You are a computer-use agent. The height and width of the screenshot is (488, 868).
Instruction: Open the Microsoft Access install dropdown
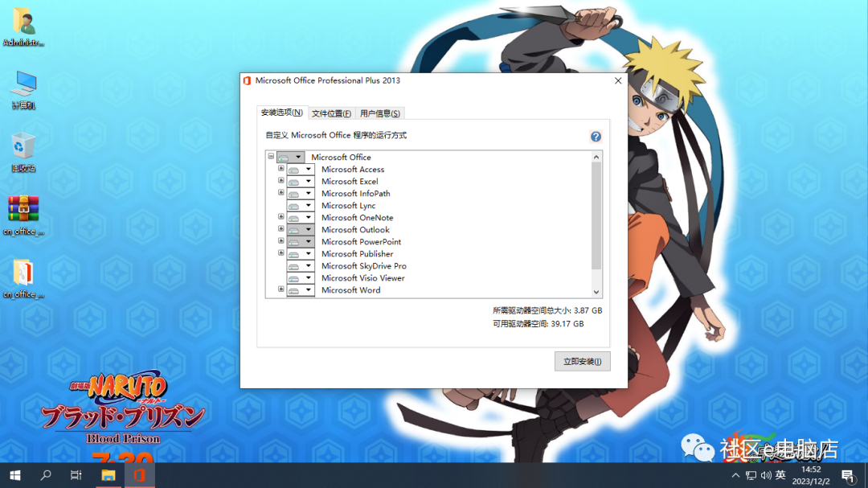(x=301, y=170)
